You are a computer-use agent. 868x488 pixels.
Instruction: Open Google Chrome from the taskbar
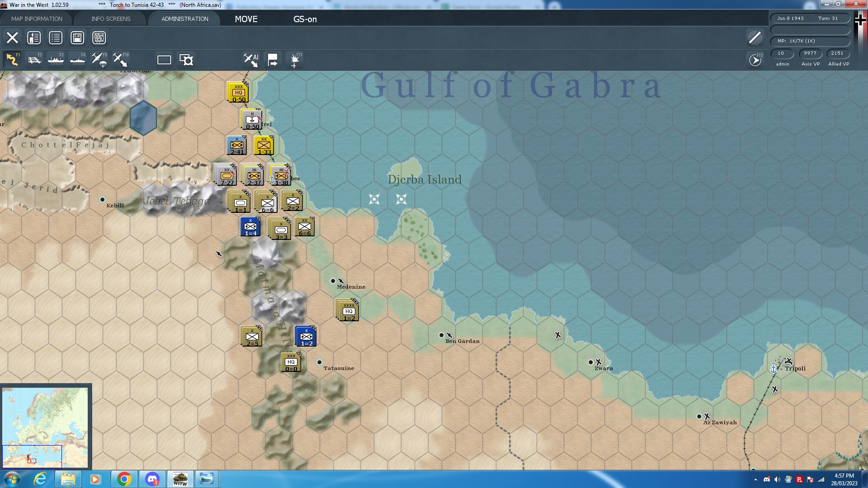[124, 479]
